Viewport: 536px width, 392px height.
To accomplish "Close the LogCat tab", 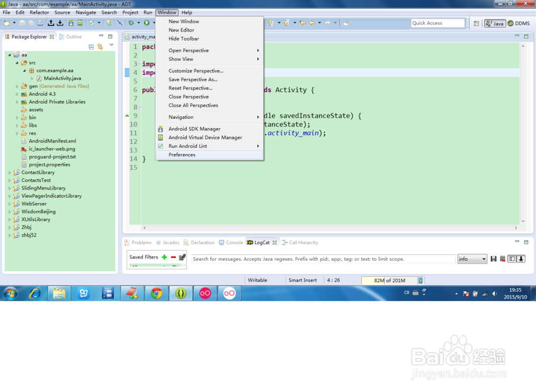I will pos(274,243).
